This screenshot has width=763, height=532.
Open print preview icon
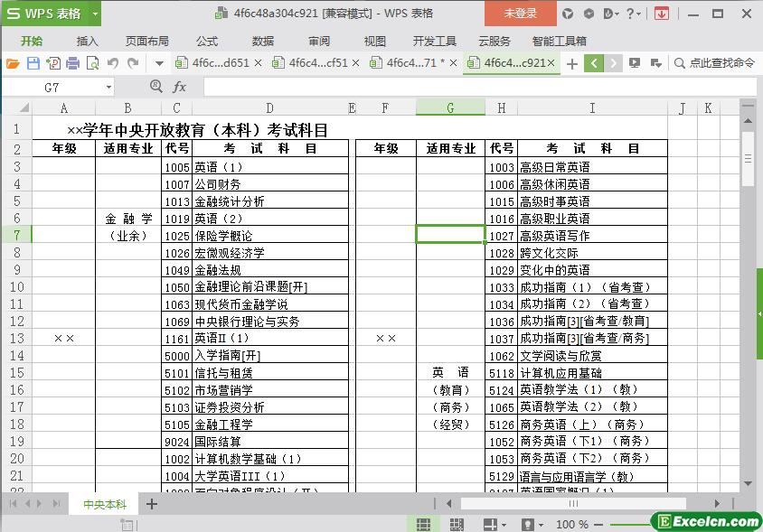click(92, 63)
